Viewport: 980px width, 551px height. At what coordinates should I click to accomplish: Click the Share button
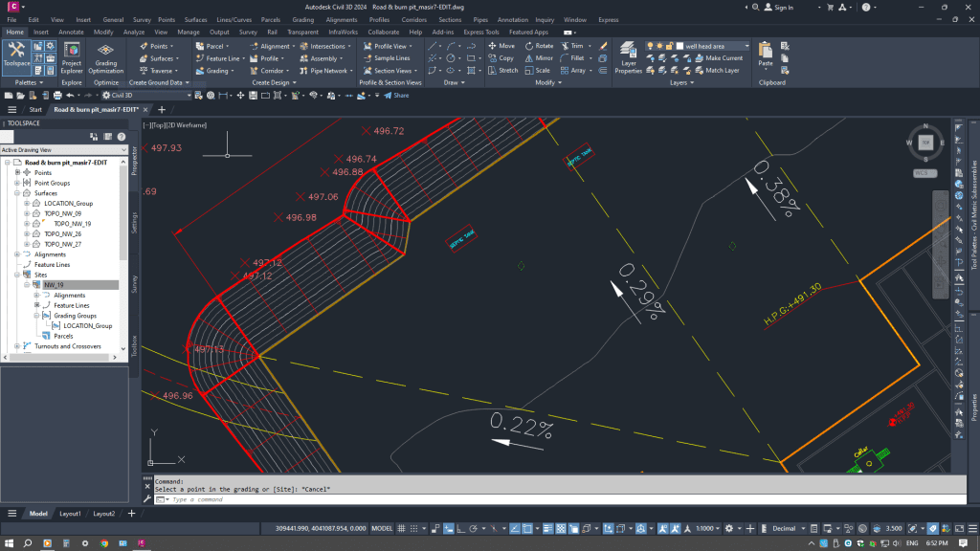tap(396, 95)
